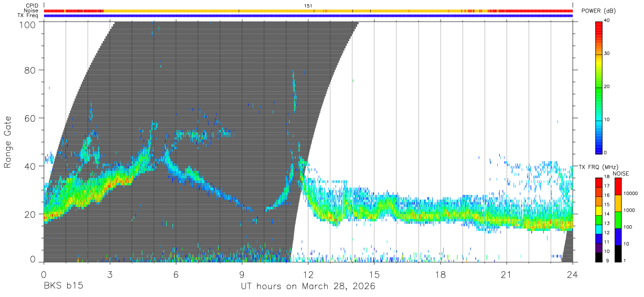Click the power scale label 30
The image size is (644, 297).
tap(608, 53)
